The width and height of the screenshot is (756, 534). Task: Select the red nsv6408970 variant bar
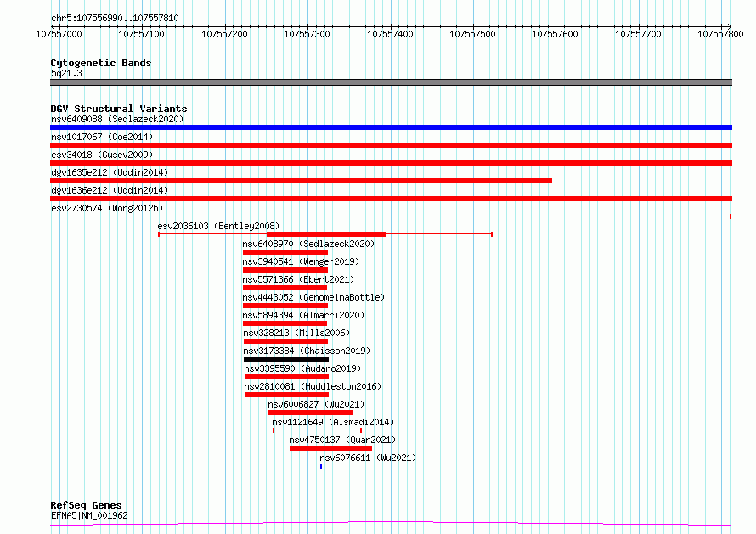[285, 252]
